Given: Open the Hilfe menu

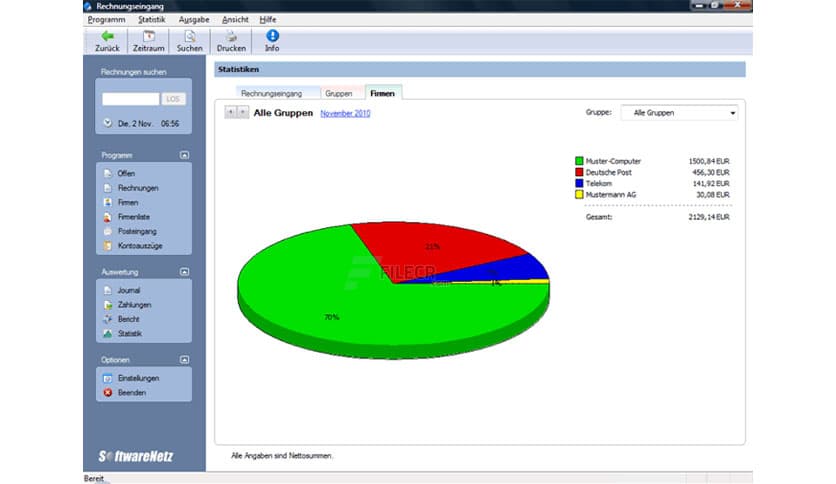Looking at the screenshot, I should [268, 20].
